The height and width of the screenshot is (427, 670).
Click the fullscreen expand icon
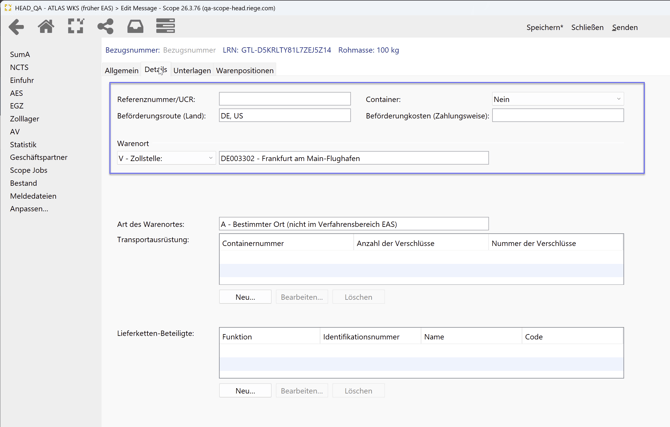coord(76,27)
